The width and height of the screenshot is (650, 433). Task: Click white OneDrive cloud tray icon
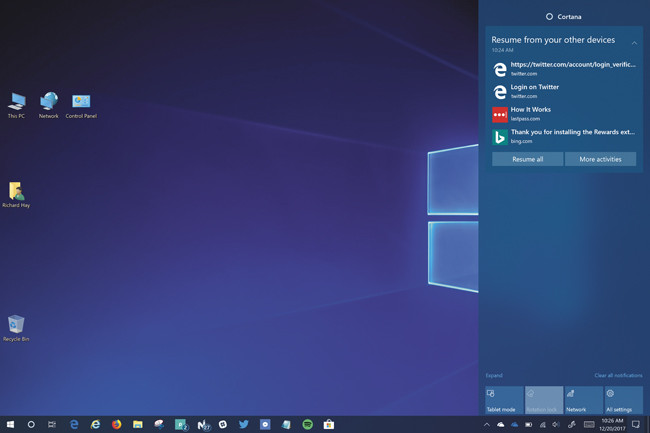[x=501, y=424]
